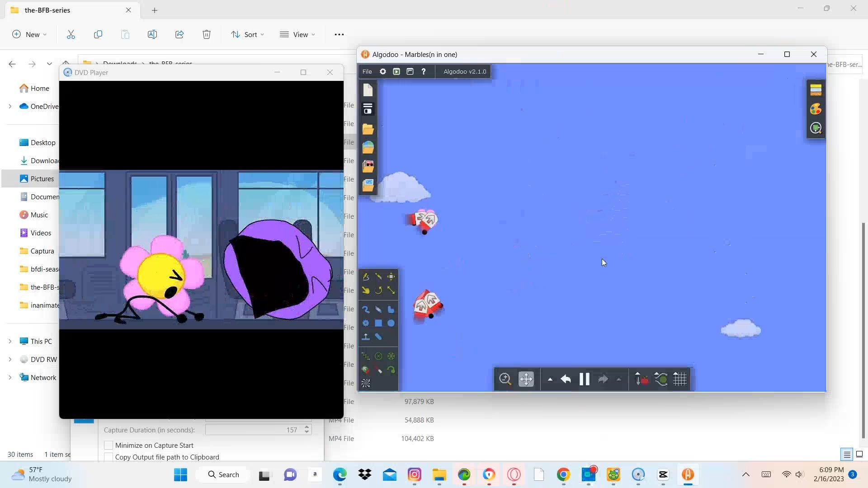Select the Box tool in Algodoo
Image resolution: width=868 pixels, height=488 pixels.
[378, 323]
